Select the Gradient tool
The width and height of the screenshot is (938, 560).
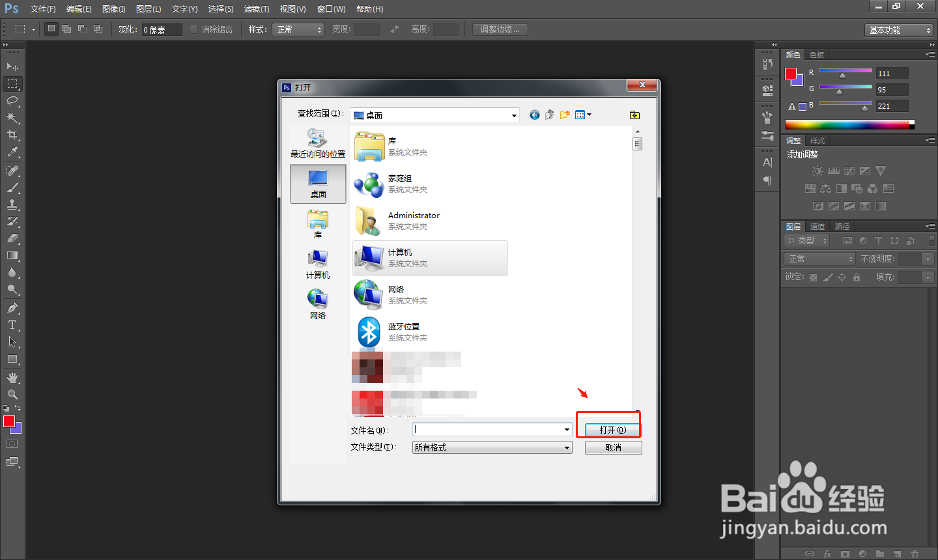coord(12,255)
